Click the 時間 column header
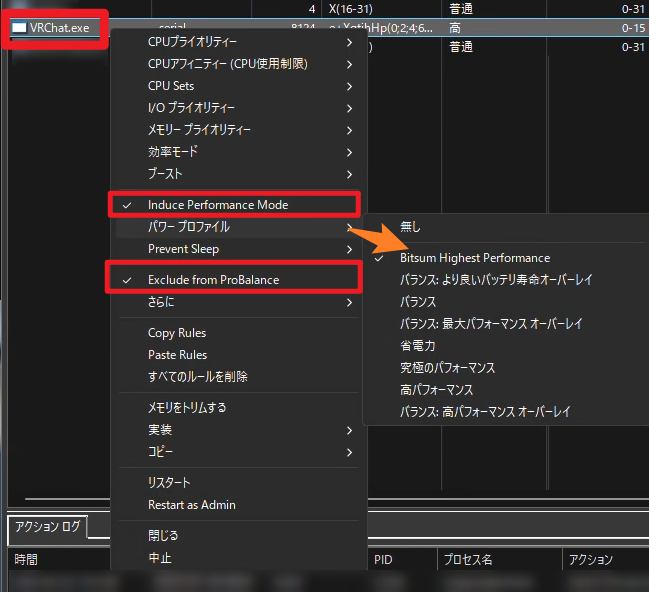Viewport: 649px width, 592px height. click(26, 560)
